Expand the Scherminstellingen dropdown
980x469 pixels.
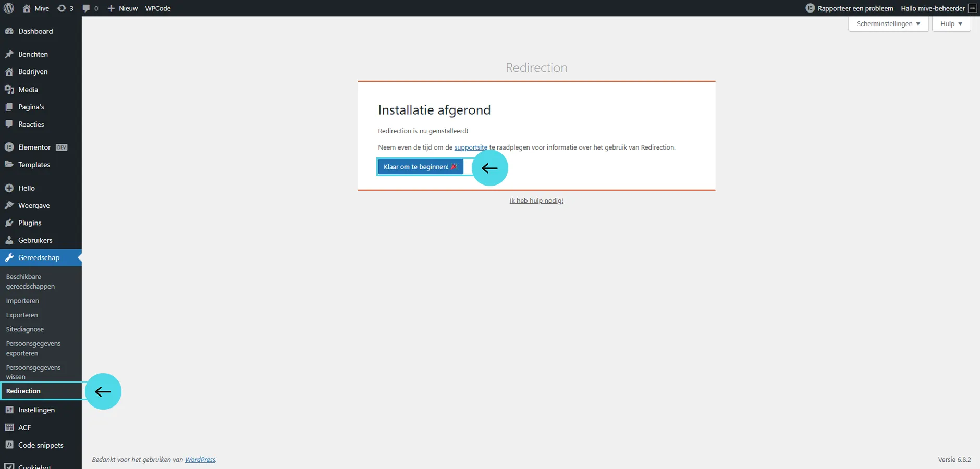(x=888, y=24)
